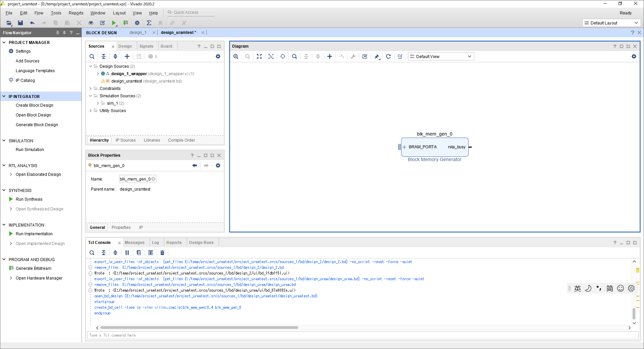644x349 pixels.
Task: Expand BRAM_PORTA interface plus on block
Action: pyautogui.click(x=405, y=147)
